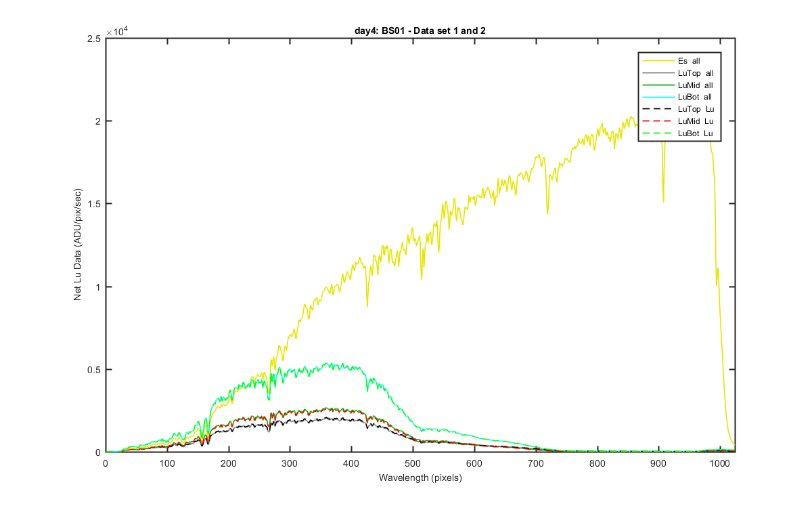Image resolution: width=812 pixels, height=508 pixels.
Task: Select the 'LuMid Lu' legend entry
Action: 679,122
